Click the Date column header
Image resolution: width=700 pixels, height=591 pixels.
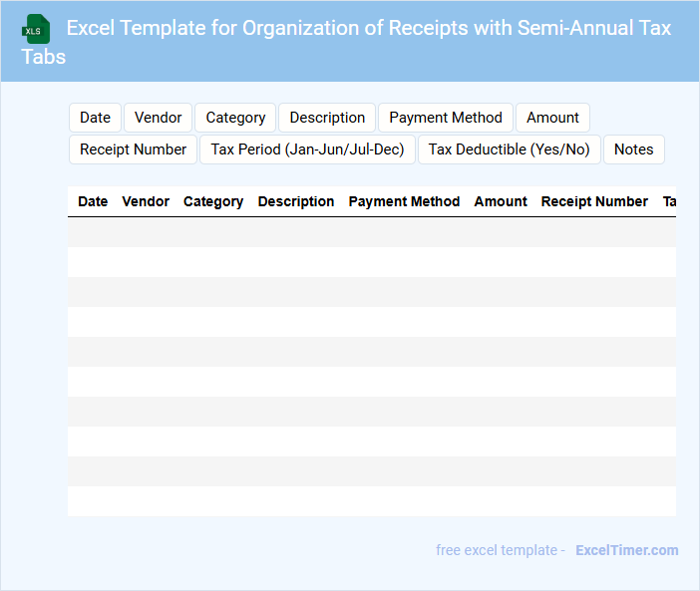click(x=93, y=201)
